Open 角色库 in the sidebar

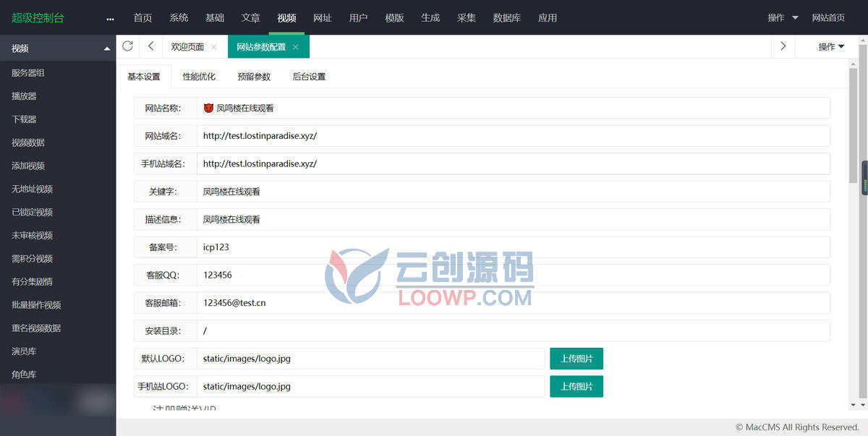(x=24, y=374)
